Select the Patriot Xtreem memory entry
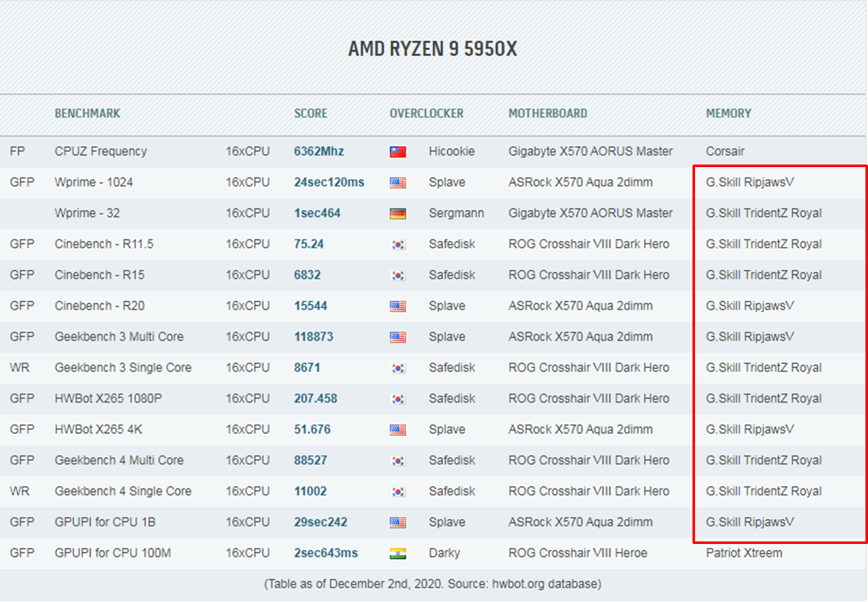The image size is (868, 602). click(x=744, y=553)
